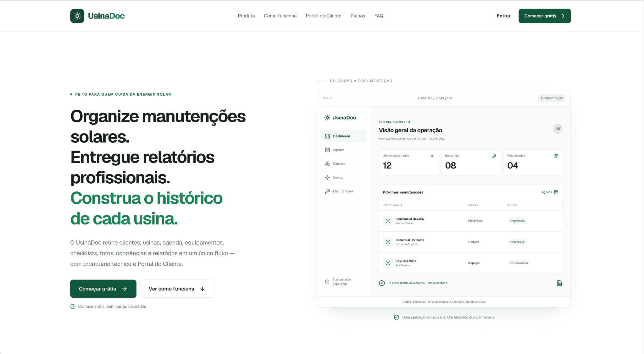
Task: Click check-circle icon by Do atendimento ao histórico
Action: pyautogui.click(x=382, y=283)
